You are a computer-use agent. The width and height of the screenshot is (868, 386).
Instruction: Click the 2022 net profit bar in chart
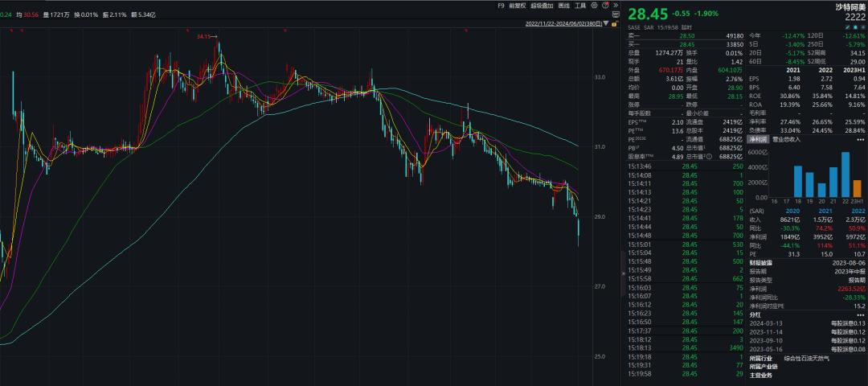click(845, 177)
